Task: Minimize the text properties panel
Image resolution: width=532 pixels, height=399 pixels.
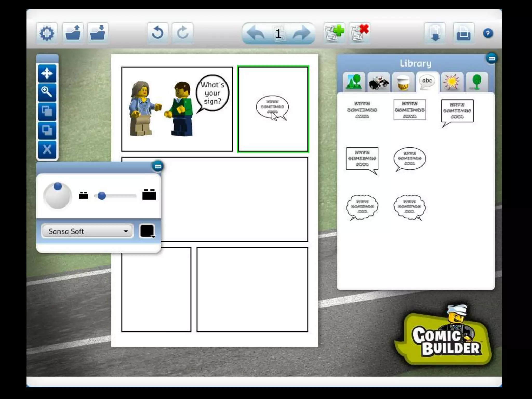Action: [x=158, y=166]
